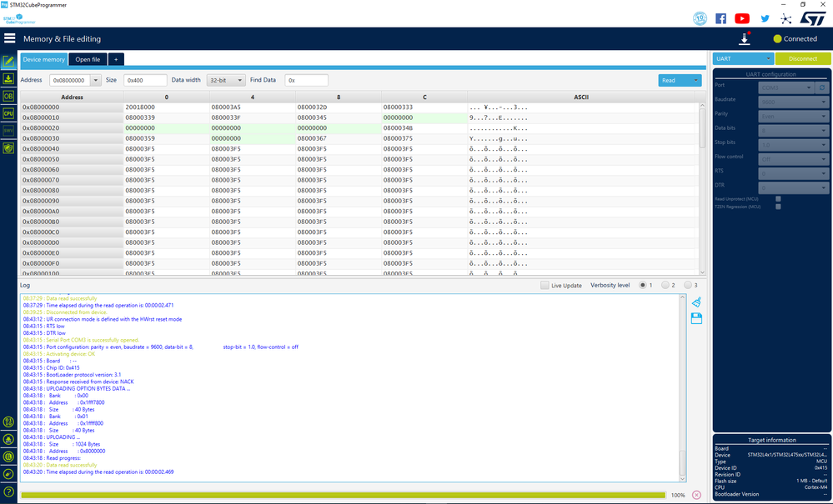The image size is (833, 504).
Task: Open Erasing & Programming download sidebar icon
Action: point(8,79)
